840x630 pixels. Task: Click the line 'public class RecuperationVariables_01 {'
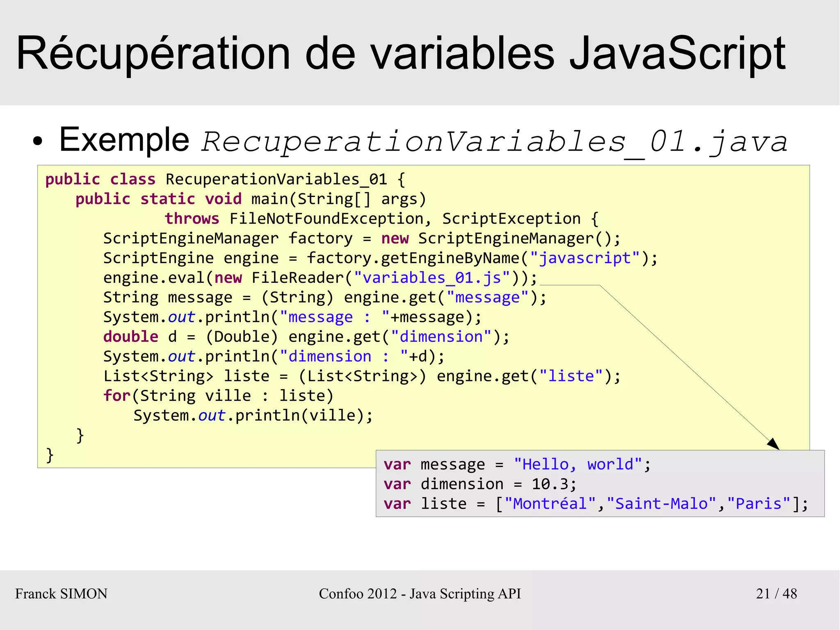[225, 179]
